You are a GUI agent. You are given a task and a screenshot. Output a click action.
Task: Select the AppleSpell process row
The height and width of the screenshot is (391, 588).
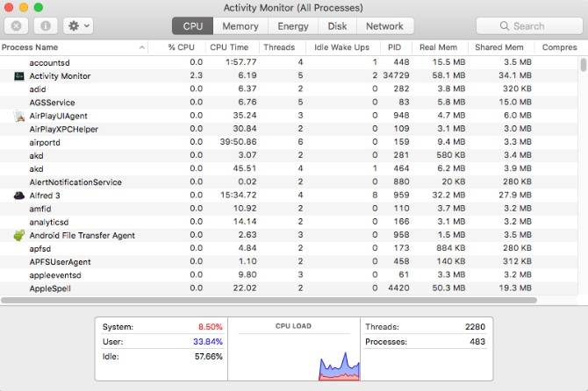289,288
